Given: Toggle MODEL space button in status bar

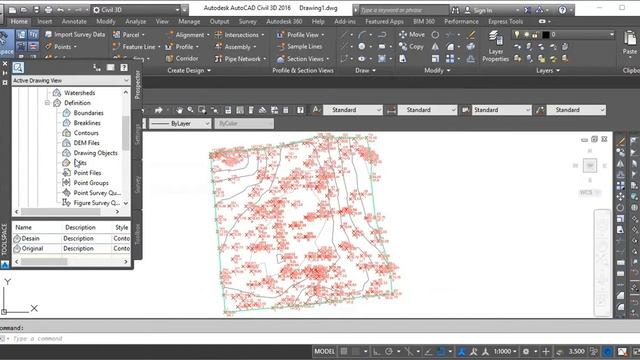Looking at the screenshot, I should pyautogui.click(x=324, y=351).
